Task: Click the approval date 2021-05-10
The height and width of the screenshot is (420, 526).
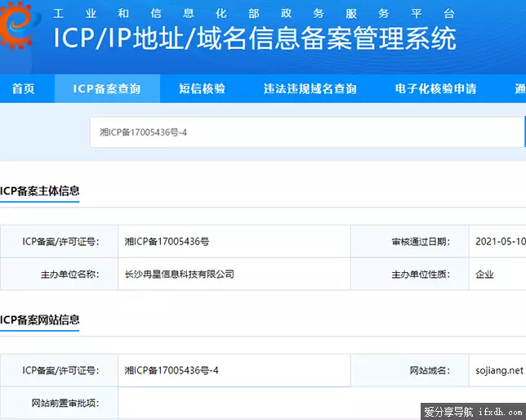Action: pos(500,242)
